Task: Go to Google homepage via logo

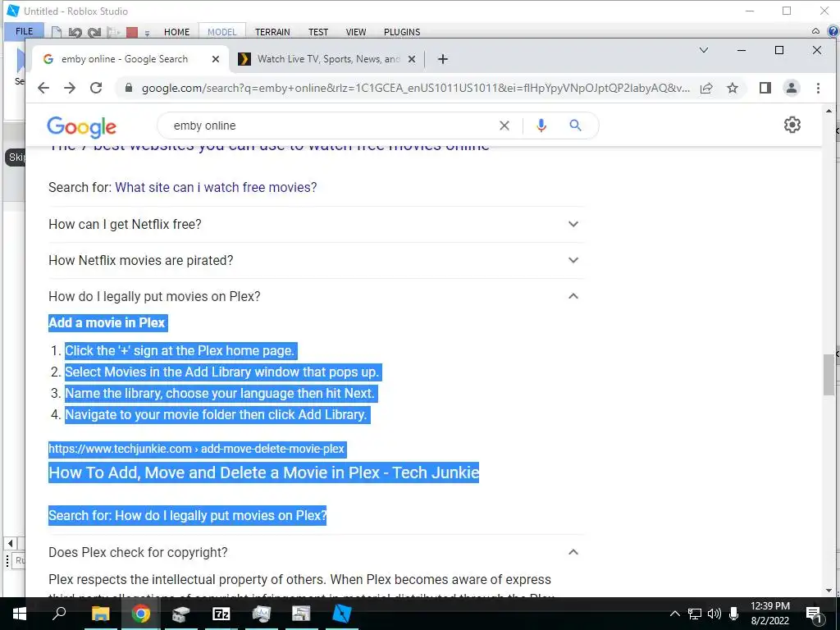Action: click(81, 126)
